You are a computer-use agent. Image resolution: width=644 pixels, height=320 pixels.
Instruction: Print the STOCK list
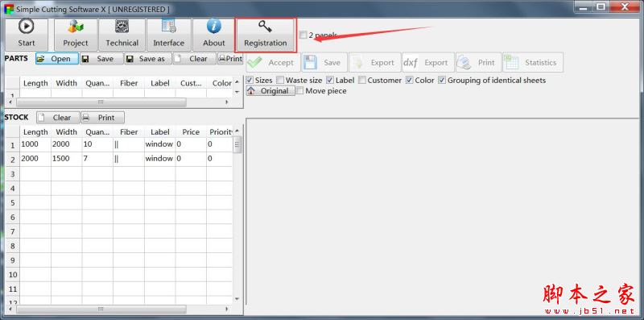click(102, 118)
